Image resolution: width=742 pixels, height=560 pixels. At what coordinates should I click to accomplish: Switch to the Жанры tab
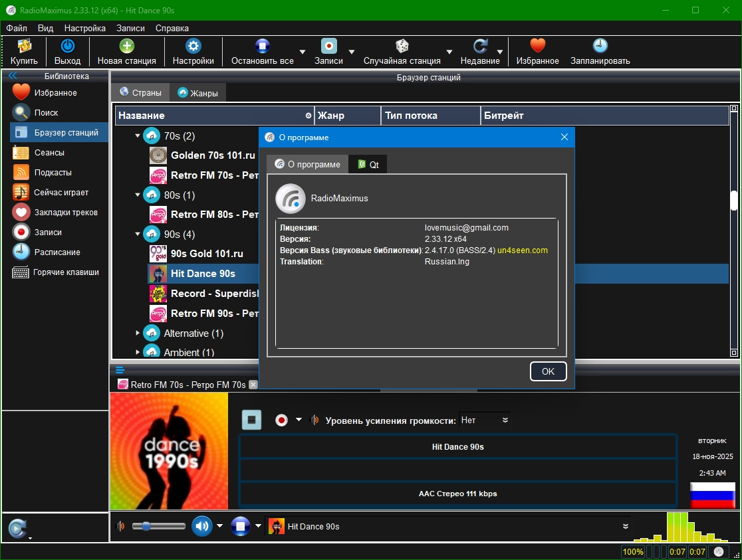click(x=198, y=93)
